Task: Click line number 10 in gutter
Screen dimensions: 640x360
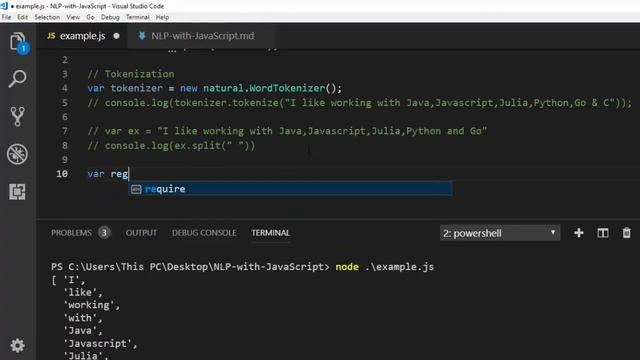Action: tap(62, 174)
